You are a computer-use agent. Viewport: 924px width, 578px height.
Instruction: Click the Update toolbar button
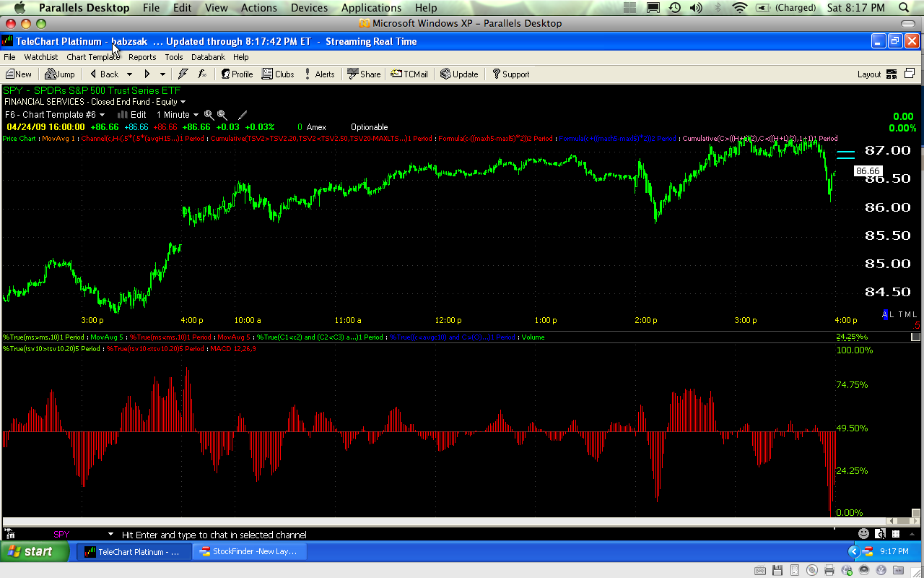point(459,74)
